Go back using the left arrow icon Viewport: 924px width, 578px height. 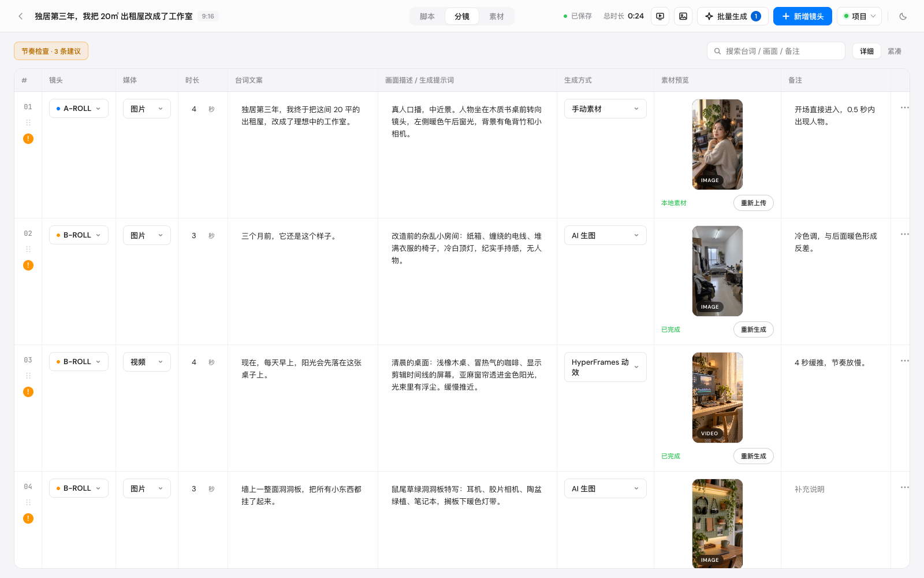21,16
